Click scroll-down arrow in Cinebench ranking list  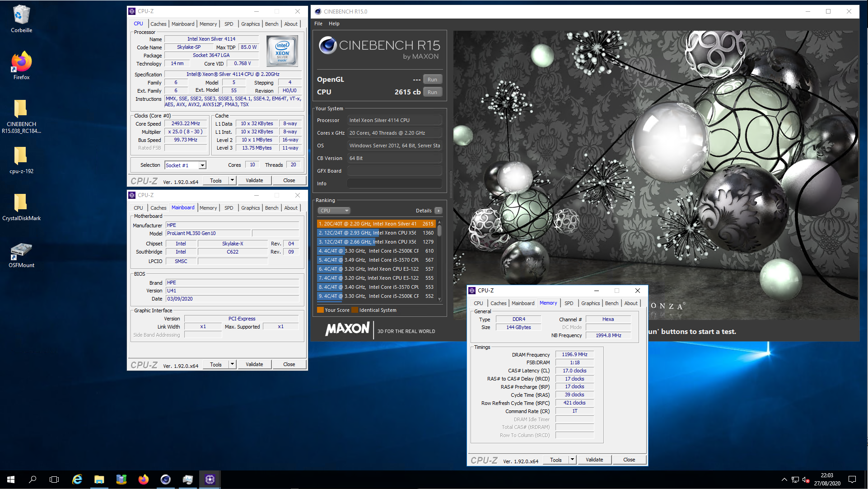(439, 299)
